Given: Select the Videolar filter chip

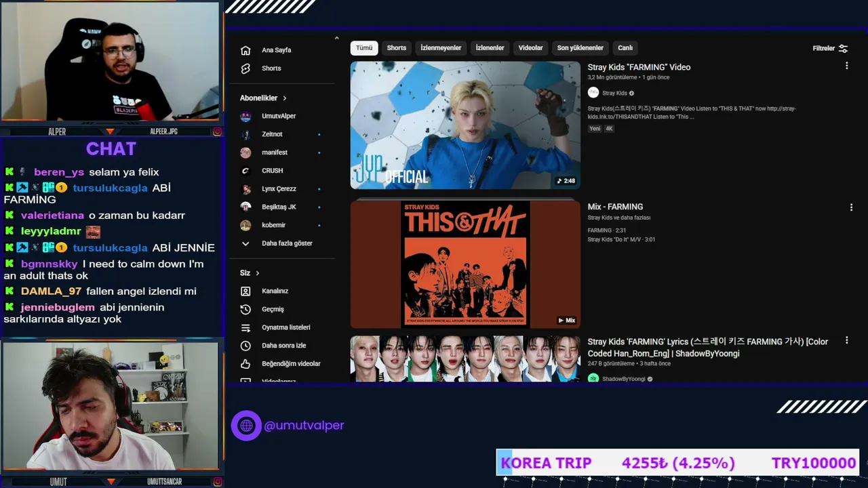Looking at the screenshot, I should coord(531,48).
